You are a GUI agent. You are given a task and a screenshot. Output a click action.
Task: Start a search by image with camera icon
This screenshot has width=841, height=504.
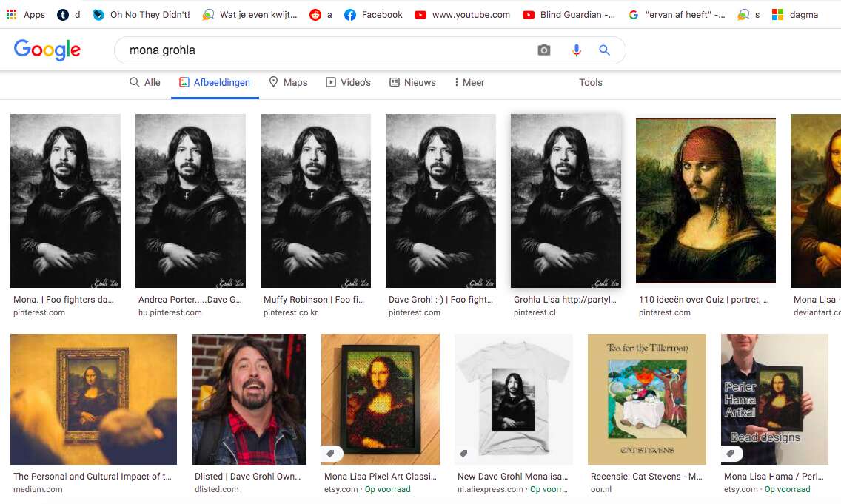544,50
